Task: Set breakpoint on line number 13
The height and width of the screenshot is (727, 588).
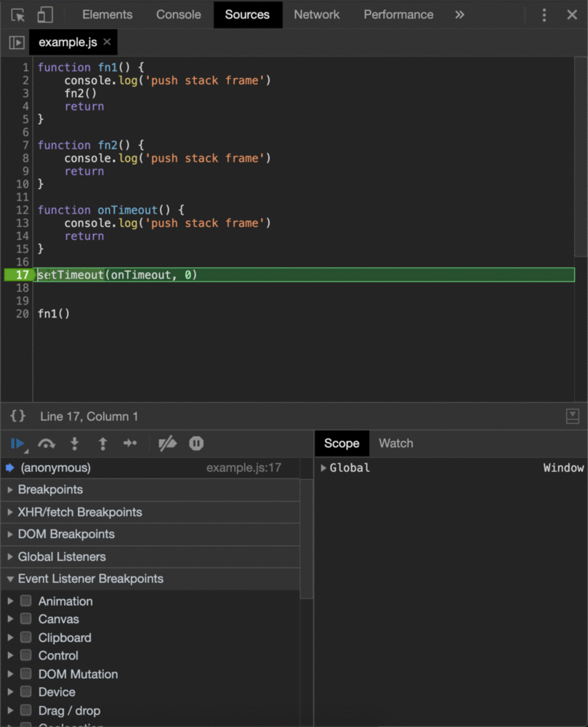Action: pyautogui.click(x=23, y=223)
